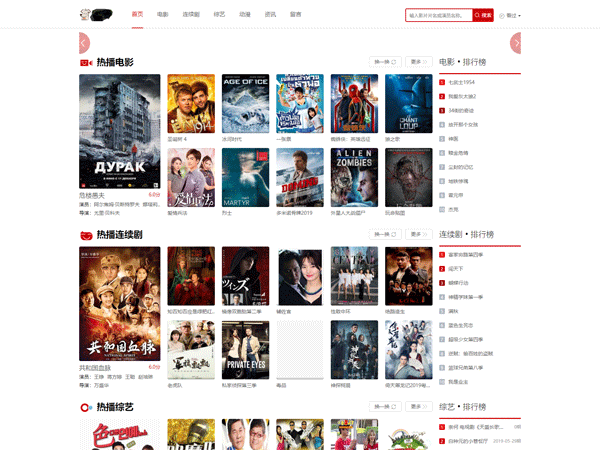Viewport: 600px width, 450px height.
Task: Click in the search input field
Action: click(x=439, y=15)
